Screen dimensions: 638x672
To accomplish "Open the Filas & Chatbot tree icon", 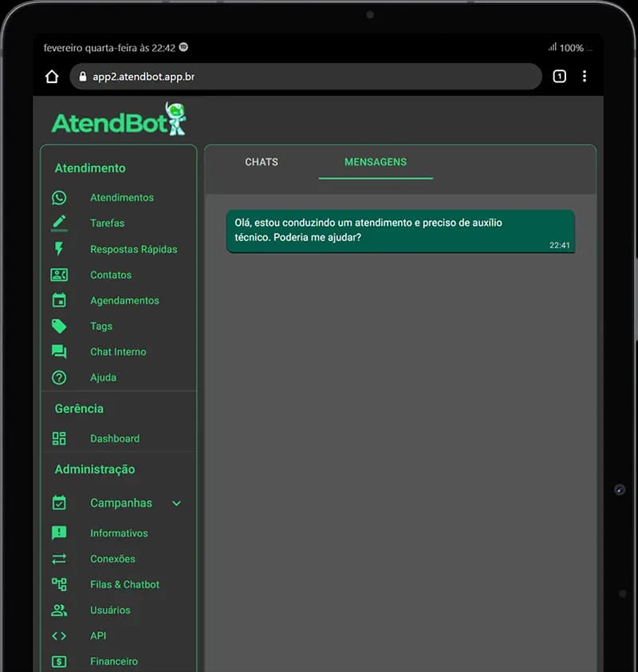I will click(59, 584).
